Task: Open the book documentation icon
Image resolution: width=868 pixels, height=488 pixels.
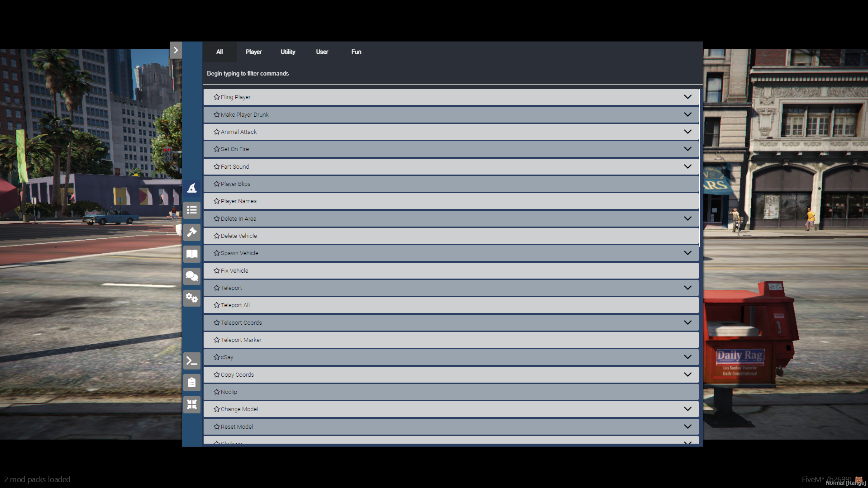Action: point(192,254)
